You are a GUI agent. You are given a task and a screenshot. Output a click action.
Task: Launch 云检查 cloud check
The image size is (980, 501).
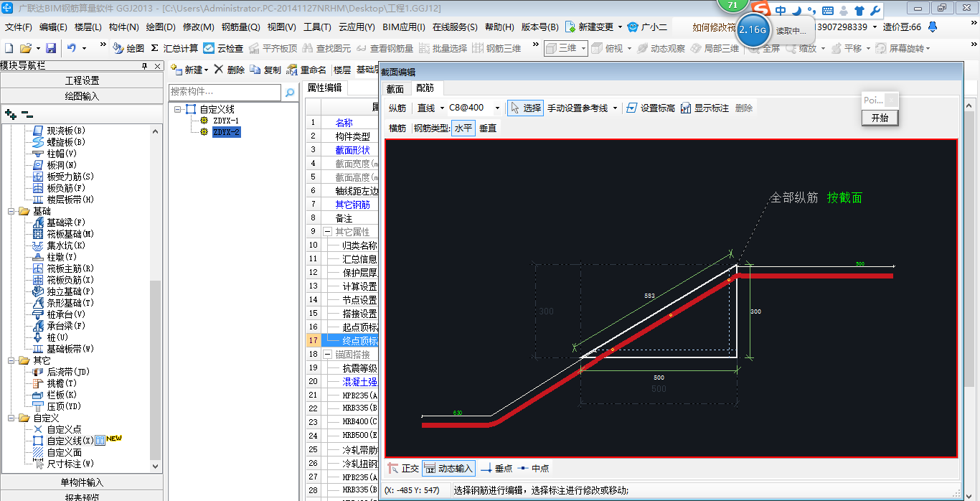[x=223, y=48]
